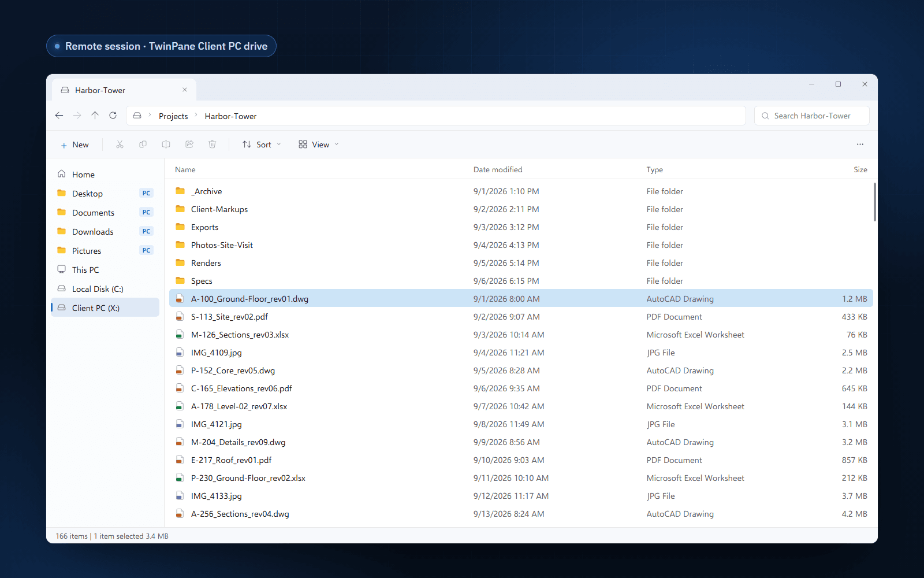
Task: Expand the chevron after Projects breadcrumb
Action: 196,116
